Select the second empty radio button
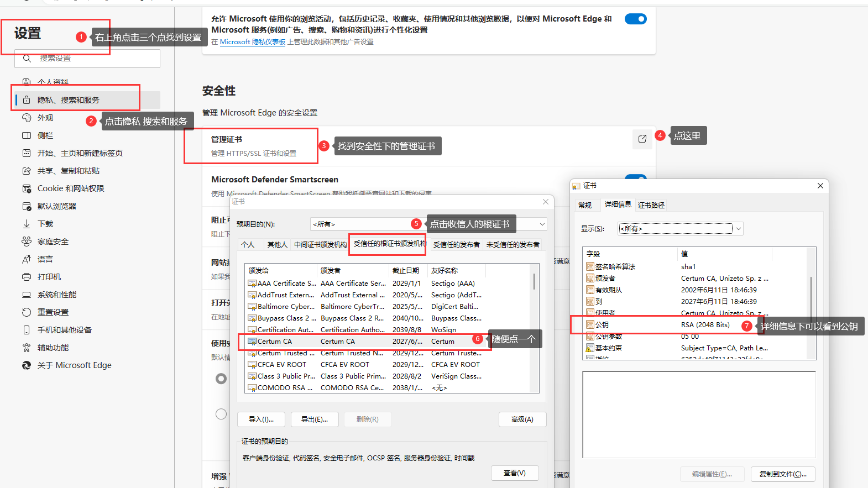The width and height of the screenshot is (868, 488). point(221,414)
